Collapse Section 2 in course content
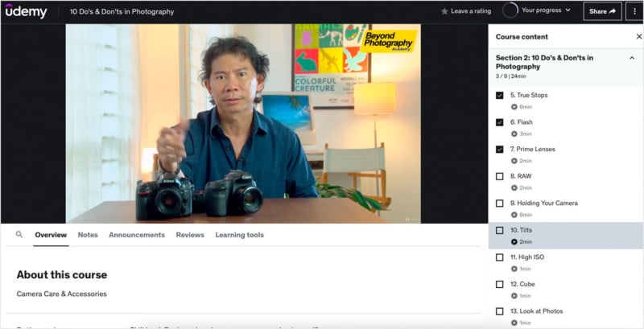The width and height of the screenshot is (644, 329). [x=632, y=58]
